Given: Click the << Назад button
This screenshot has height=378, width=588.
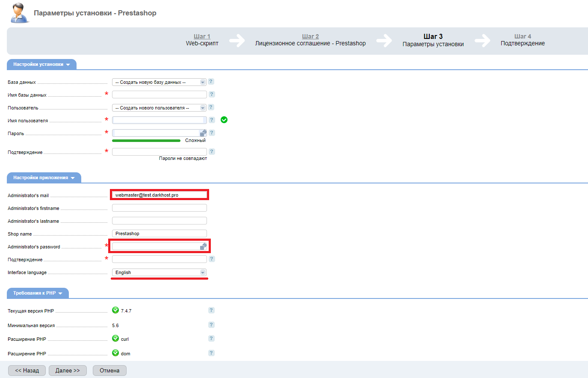Looking at the screenshot, I should 27,370.
